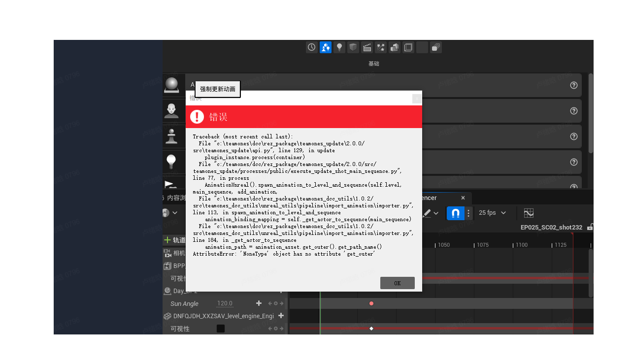Viewport: 633px width, 364px height.
Task: Open help for the first actor row
Action: tap(573, 85)
